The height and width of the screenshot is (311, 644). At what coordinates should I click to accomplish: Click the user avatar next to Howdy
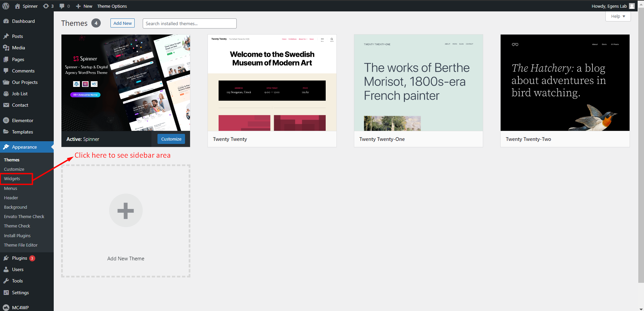632,6
